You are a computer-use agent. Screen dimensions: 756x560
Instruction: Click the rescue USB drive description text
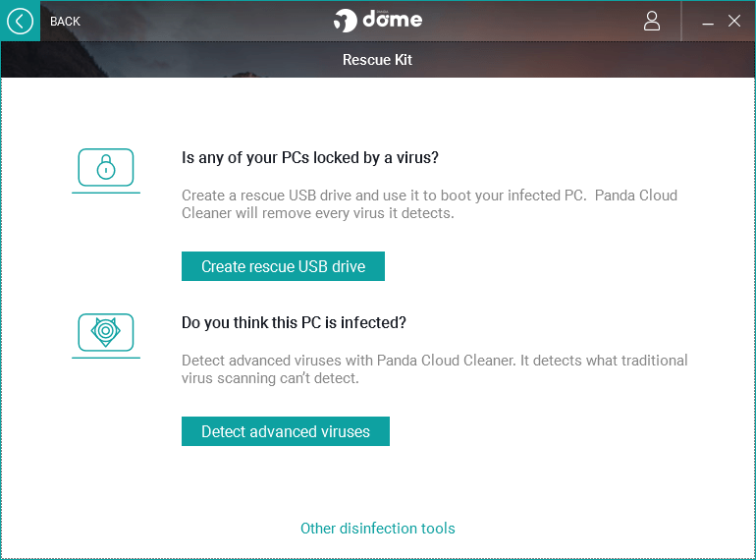pyautogui.click(x=429, y=203)
